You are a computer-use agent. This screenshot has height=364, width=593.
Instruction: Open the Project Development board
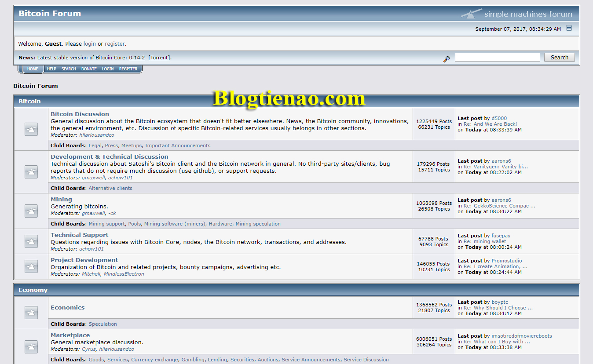(x=84, y=260)
